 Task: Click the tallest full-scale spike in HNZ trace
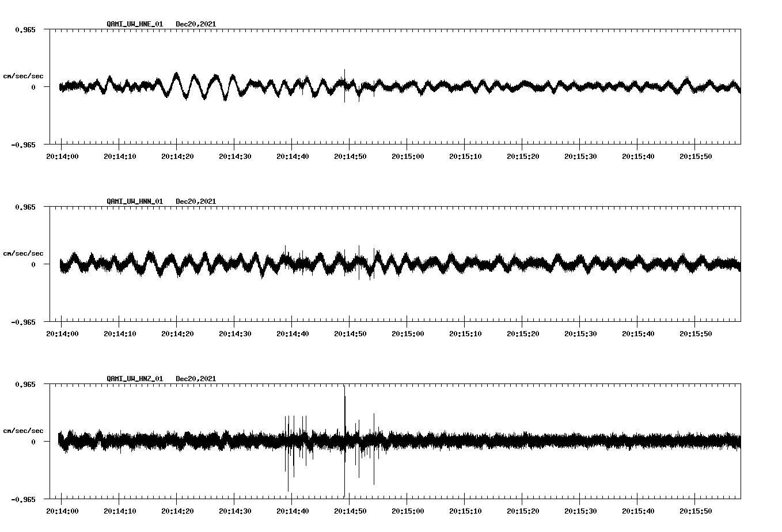click(344, 441)
